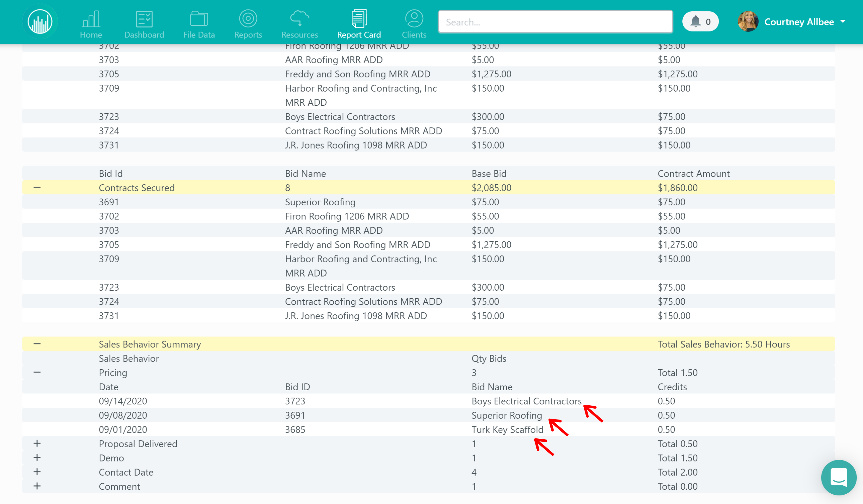Collapse the Pricing row
Viewport: 863px width, 504px height.
point(37,373)
